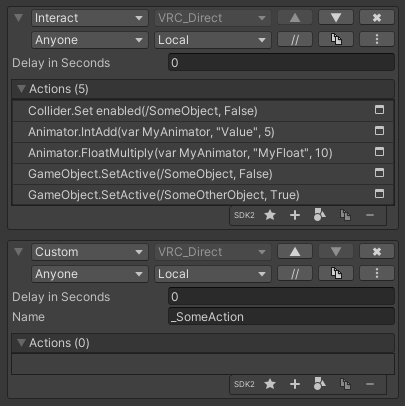Collapse the Interact trigger foldout
This screenshot has width=405, height=406.
[x=19, y=17]
